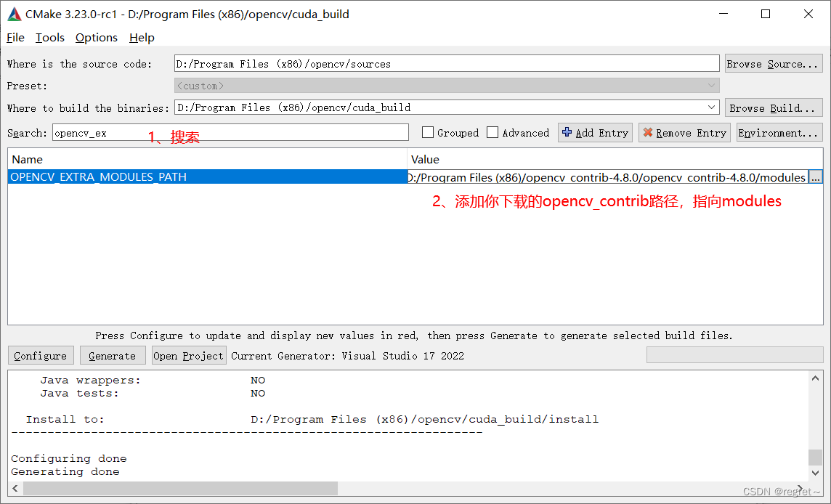
Task: Click the left arrow of horizontal scrollbar
Action: tap(14, 488)
